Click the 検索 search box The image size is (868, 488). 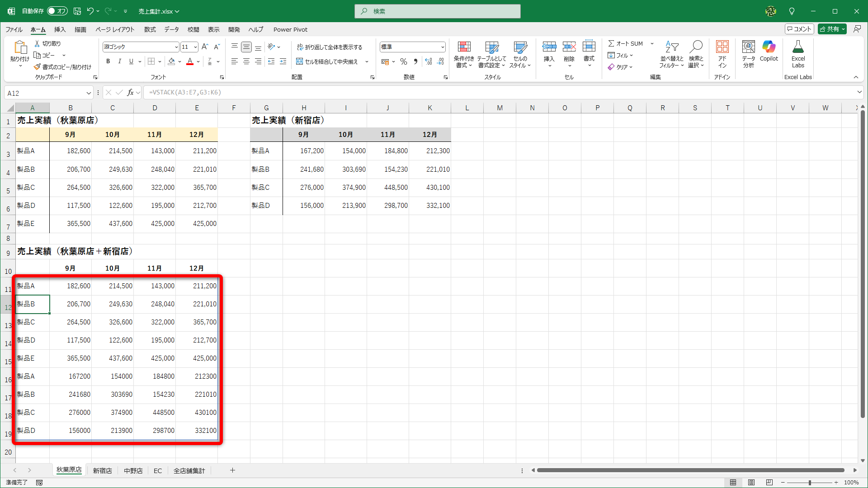pos(437,11)
